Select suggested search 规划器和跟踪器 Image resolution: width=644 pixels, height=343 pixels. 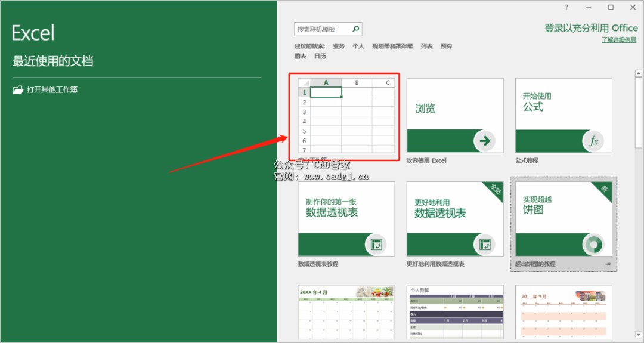392,46
